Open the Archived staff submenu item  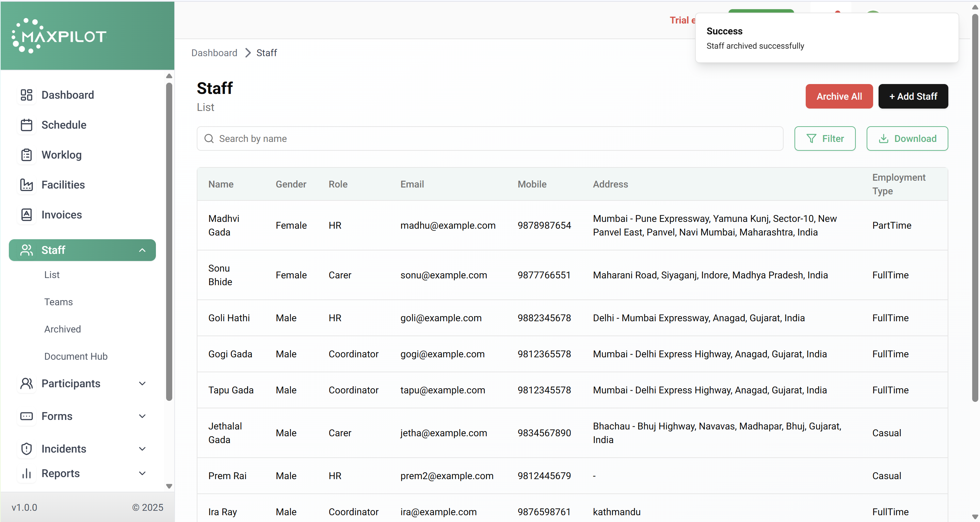(x=62, y=329)
